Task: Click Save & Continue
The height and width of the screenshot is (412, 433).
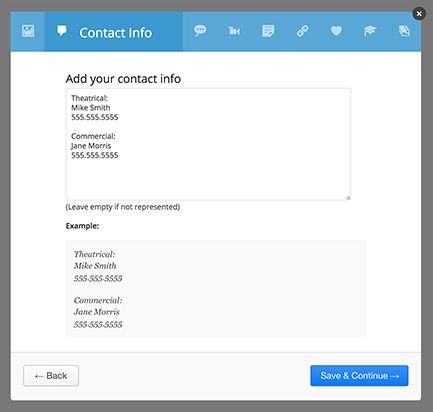Action: pyautogui.click(x=359, y=376)
